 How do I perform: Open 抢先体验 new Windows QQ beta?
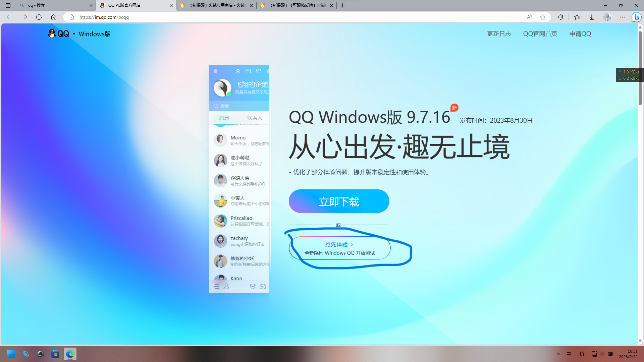pyautogui.click(x=339, y=248)
